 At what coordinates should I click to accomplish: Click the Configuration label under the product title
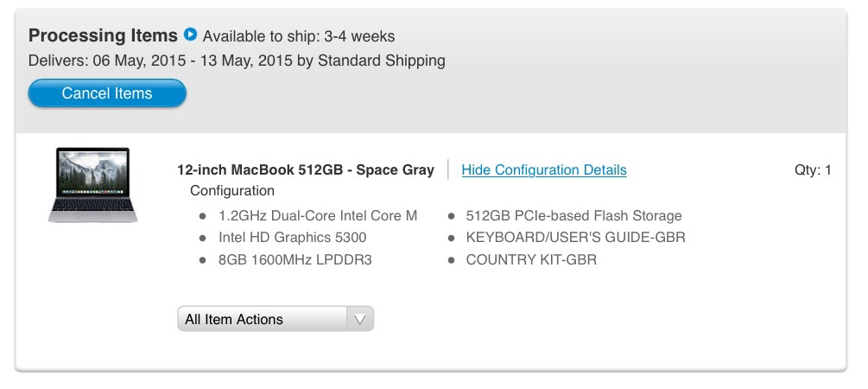(x=232, y=191)
